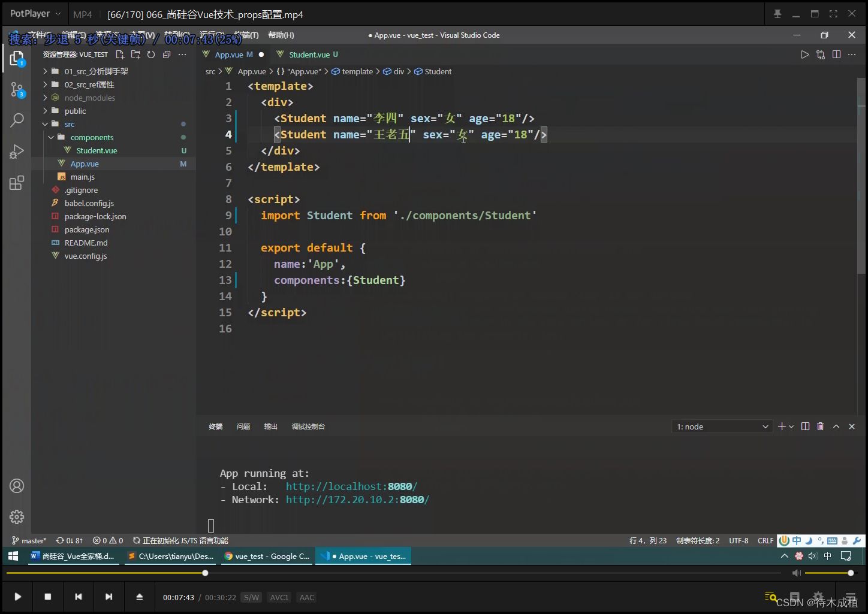Image resolution: width=868 pixels, height=614 pixels.
Task: Maximize the terminal panel with up chevron
Action: pyautogui.click(x=836, y=427)
